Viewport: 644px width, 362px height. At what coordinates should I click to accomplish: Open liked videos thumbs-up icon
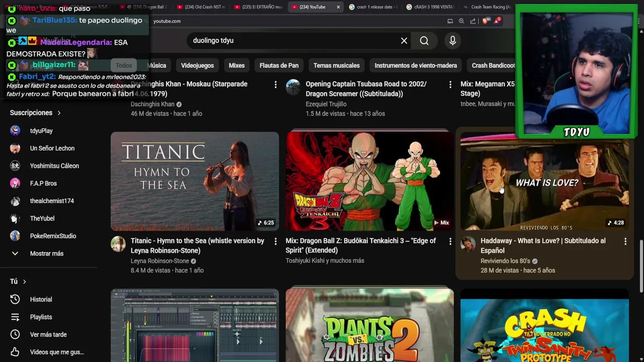(15, 352)
